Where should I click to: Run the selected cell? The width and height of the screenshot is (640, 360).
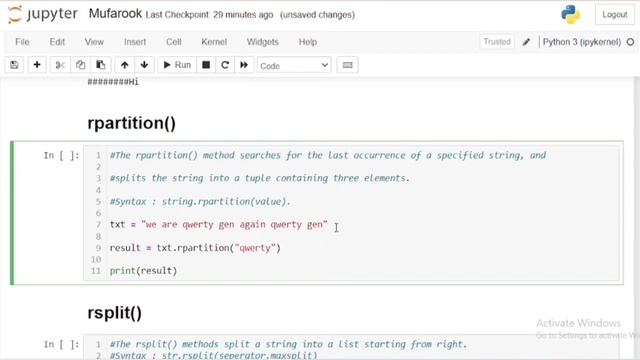pyautogui.click(x=177, y=65)
